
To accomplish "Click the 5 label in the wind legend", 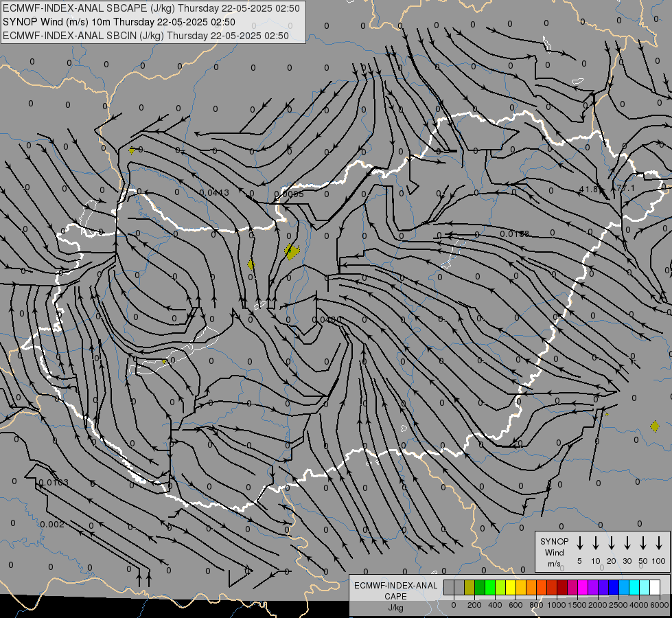I will point(579,561).
